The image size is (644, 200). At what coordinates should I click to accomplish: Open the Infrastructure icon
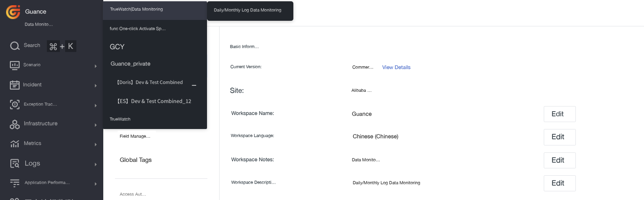click(15, 124)
